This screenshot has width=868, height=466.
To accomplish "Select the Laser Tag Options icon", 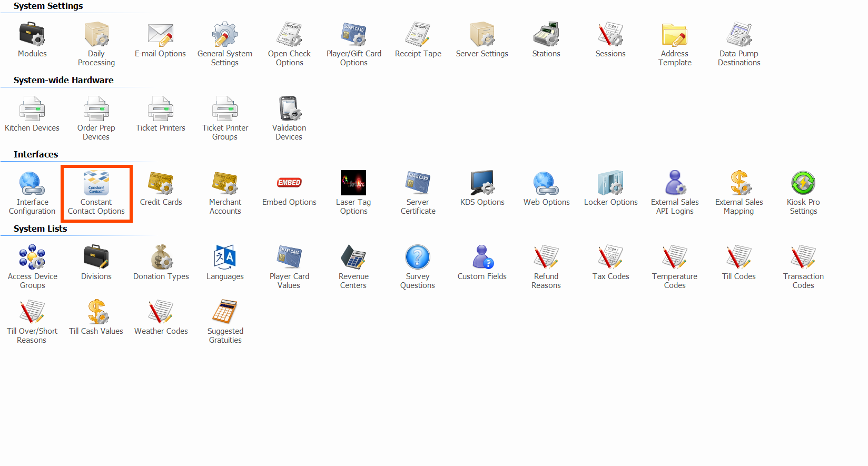I will (353, 183).
